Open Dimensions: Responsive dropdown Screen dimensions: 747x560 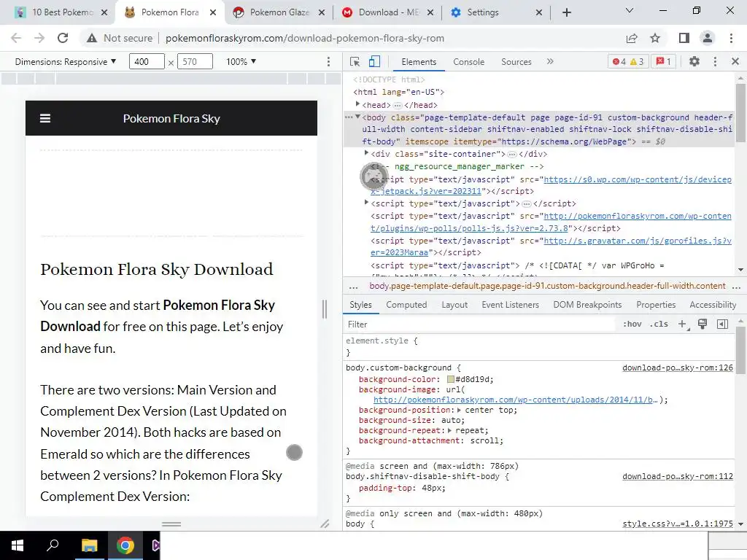pos(66,62)
